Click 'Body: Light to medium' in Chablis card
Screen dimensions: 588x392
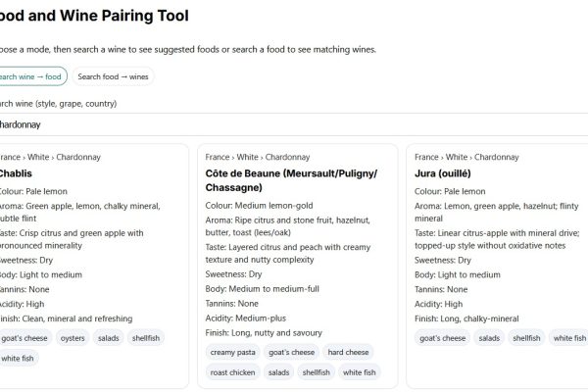41,274
